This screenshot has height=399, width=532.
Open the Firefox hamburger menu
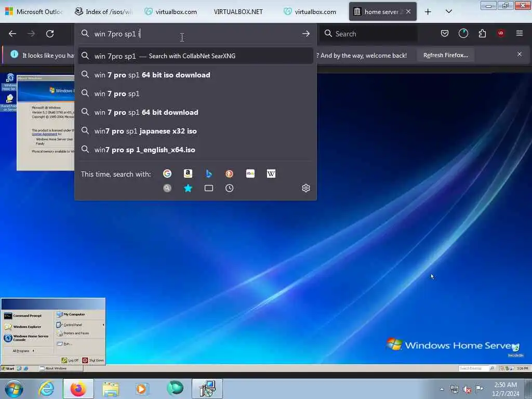tap(520, 33)
